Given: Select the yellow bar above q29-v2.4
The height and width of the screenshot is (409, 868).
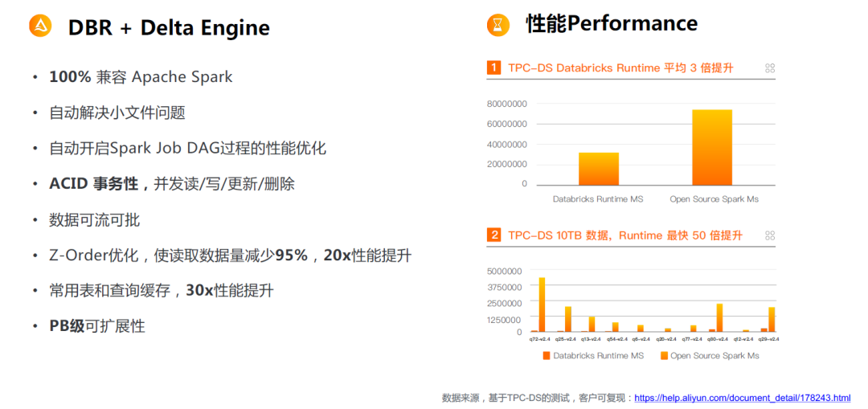Looking at the screenshot, I should (x=771, y=319).
